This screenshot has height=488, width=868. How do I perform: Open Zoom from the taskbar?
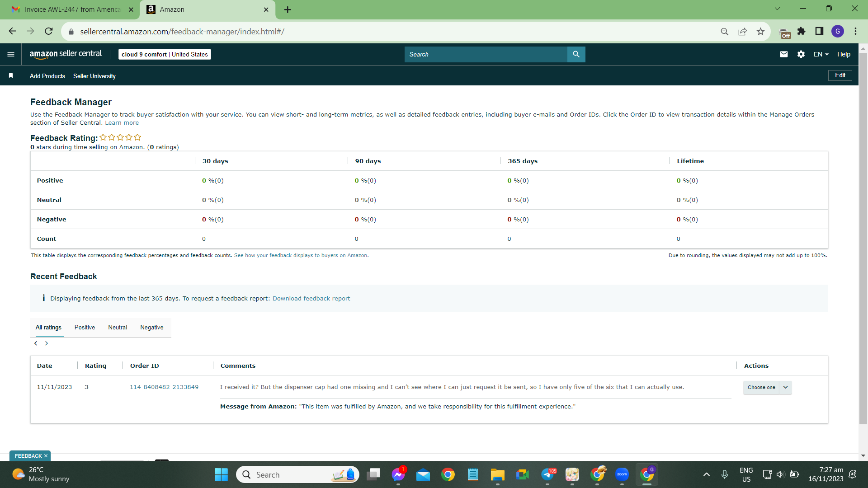point(622,474)
